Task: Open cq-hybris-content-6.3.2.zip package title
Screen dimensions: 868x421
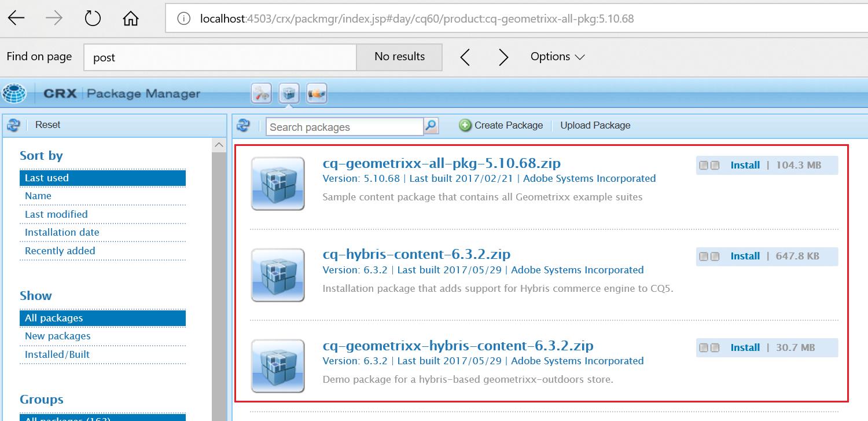Action: click(417, 254)
